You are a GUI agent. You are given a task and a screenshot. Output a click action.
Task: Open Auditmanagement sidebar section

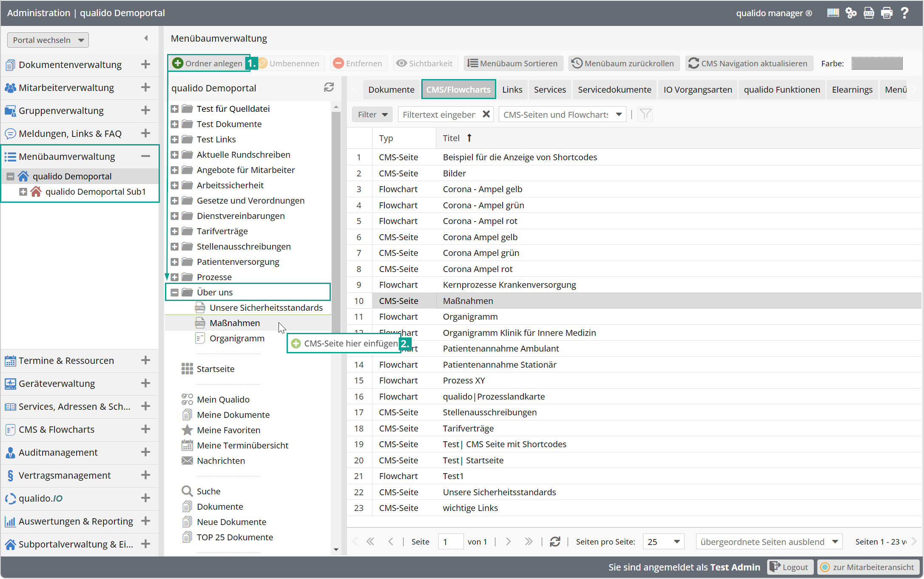pos(79,452)
